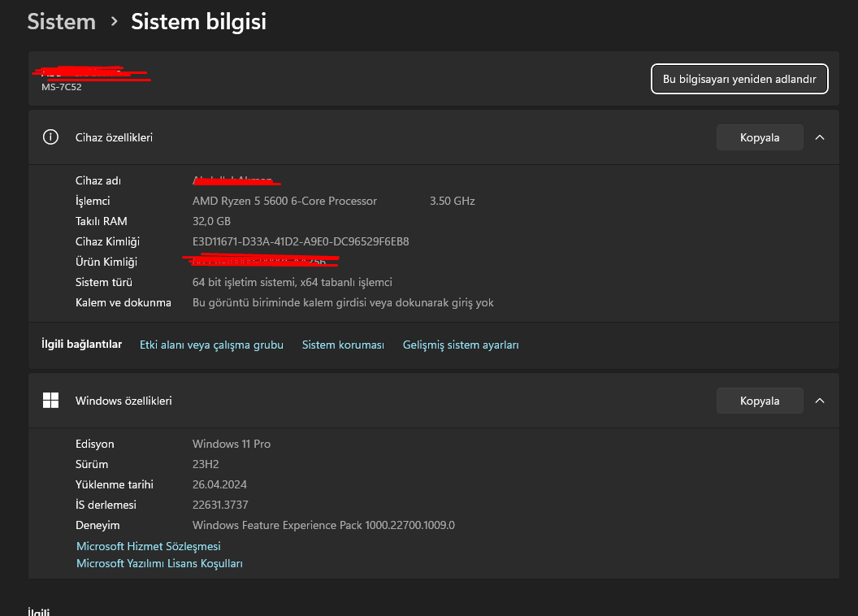Viewport: 858px width, 616px height.
Task: Collapse Windows özellikleri using its chevron
Action: (x=820, y=401)
